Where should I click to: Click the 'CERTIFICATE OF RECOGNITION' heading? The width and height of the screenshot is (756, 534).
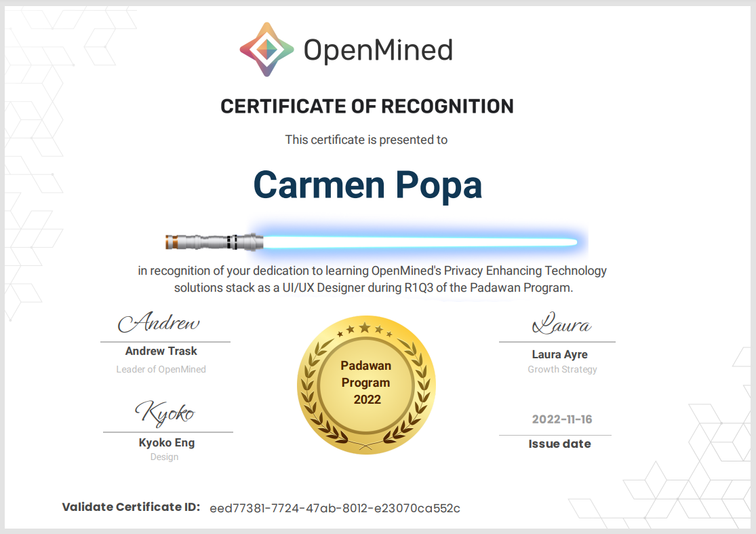tap(367, 106)
